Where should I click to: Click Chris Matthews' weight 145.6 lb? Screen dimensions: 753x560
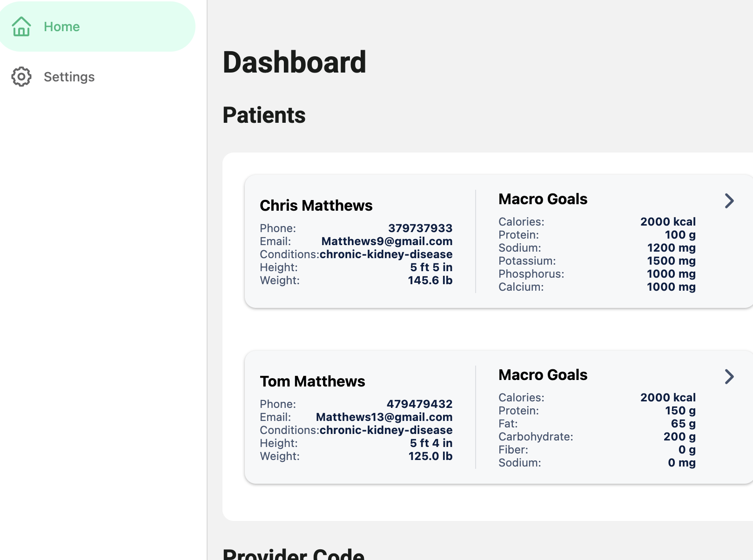pyautogui.click(x=430, y=280)
